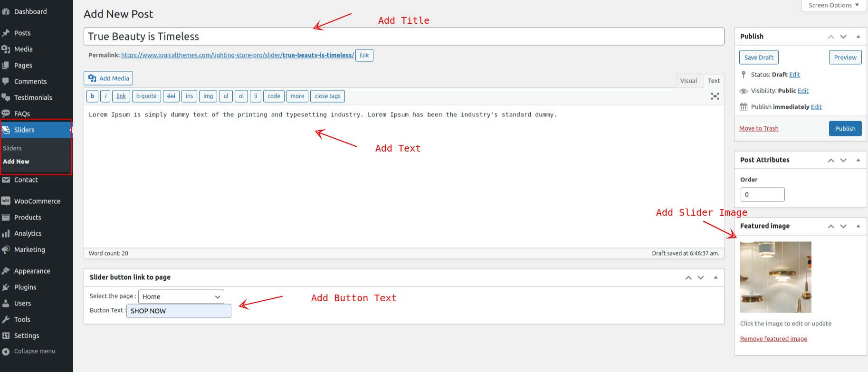Click the Plugins plug icon
The image size is (868, 372).
[6, 287]
